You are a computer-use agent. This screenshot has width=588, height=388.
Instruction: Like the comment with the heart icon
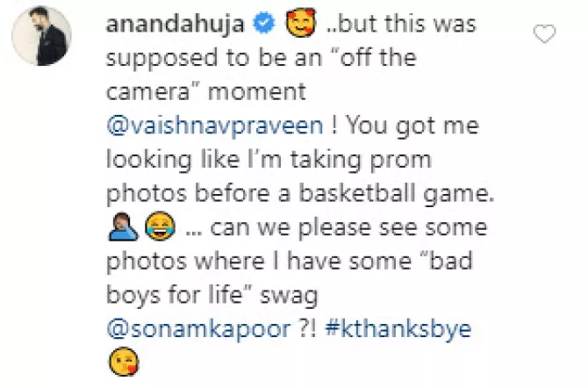click(x=544, y=33)
